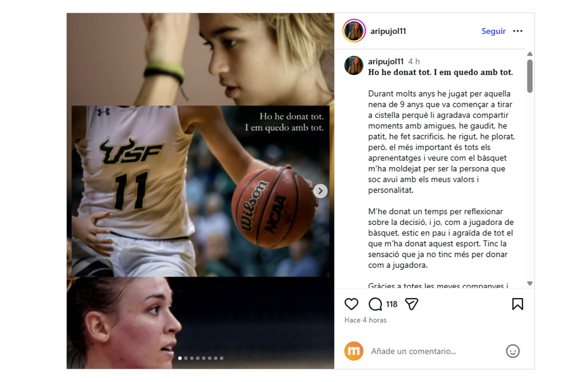Open aripujol11 story from header avatar
588x382 pixels.
(354, 31)
